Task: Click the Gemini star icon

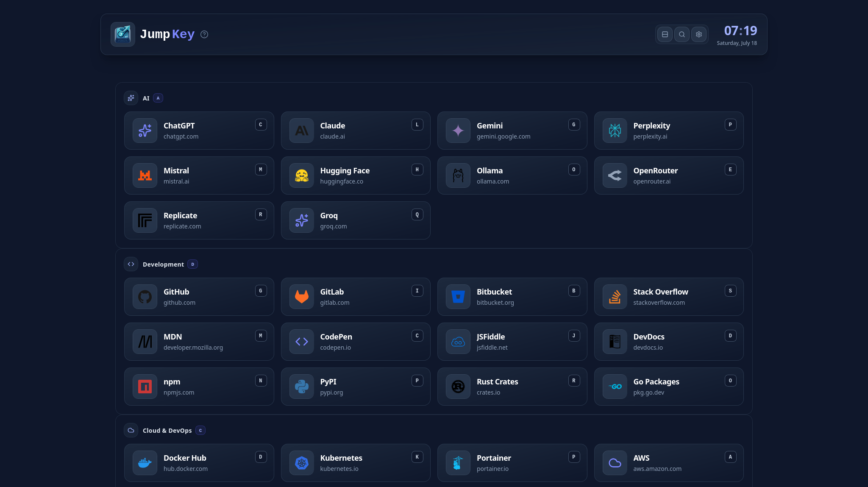Action: [x=458, y=131]
